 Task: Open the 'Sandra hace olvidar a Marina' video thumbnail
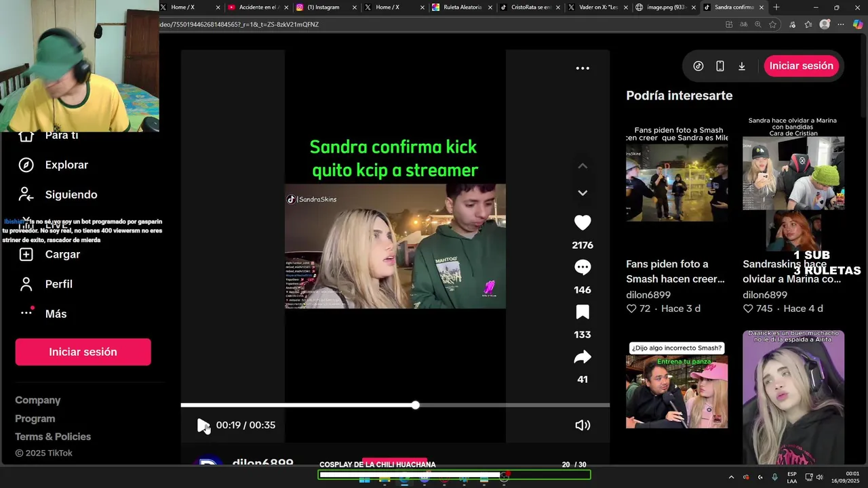click(x=793, y=183)
